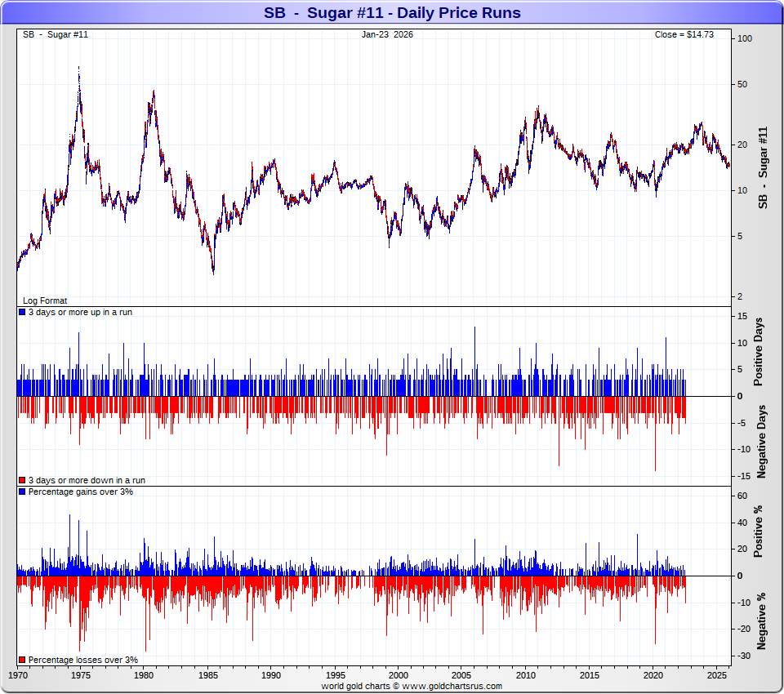The height and width of the screenshot is (694, 784).
Task: Open the www.goldchartsrus.com footer link
Action: [x=452, y=687]
